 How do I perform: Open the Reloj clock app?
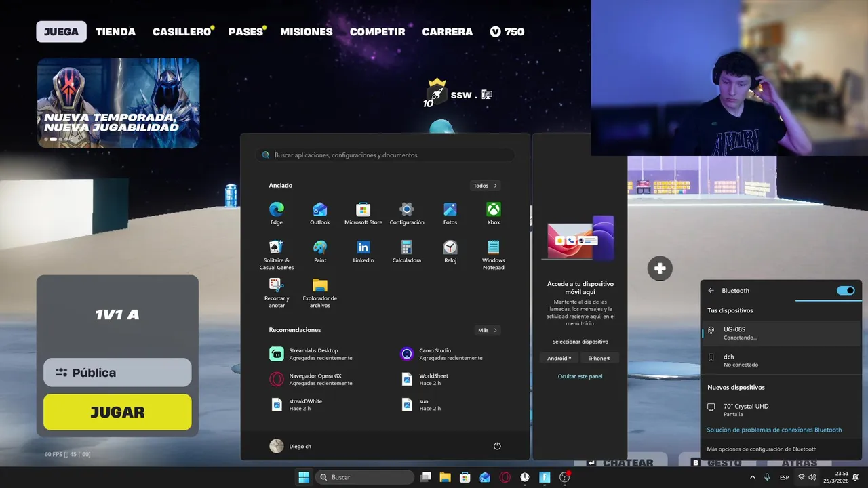click(450, 251)
